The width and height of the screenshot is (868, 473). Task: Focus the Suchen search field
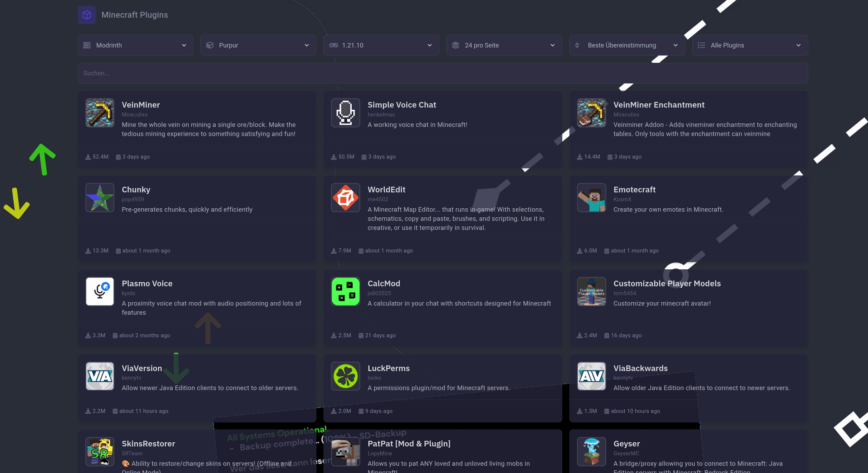443,73
